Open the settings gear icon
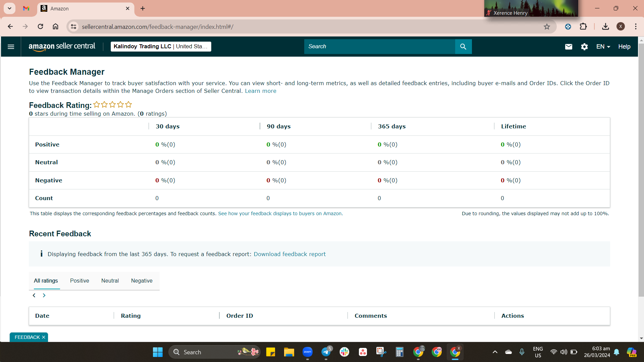644x362 pixels. point(584,47)
